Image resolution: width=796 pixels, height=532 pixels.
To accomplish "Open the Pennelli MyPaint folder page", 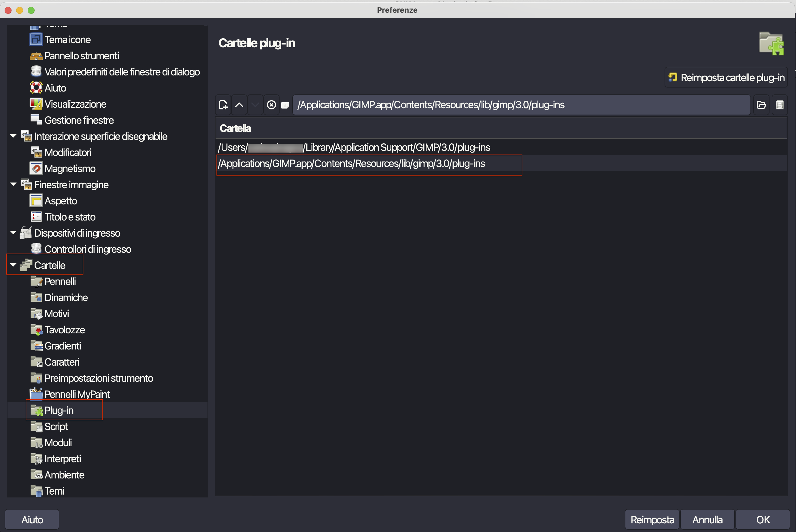I will tap(77, 394).
